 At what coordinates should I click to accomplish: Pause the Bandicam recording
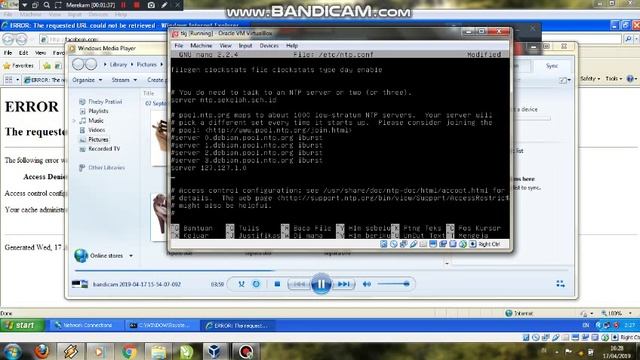point(123,5)
